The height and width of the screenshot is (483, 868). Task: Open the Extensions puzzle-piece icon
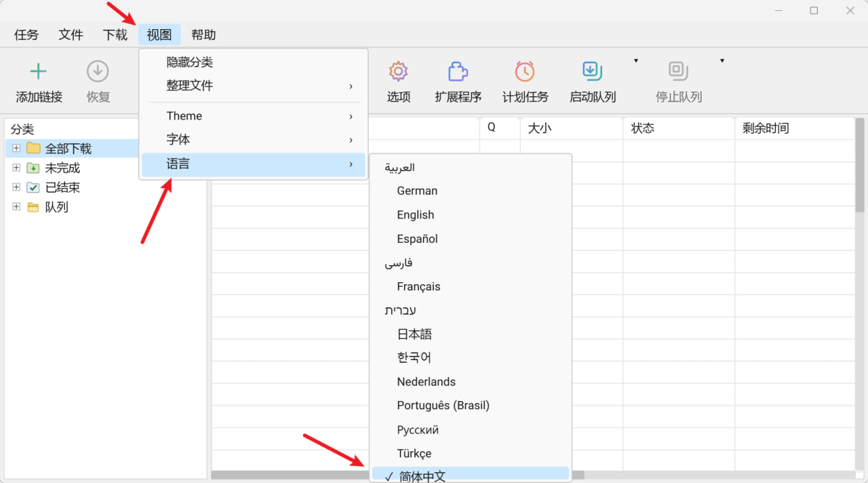[458, 71]
